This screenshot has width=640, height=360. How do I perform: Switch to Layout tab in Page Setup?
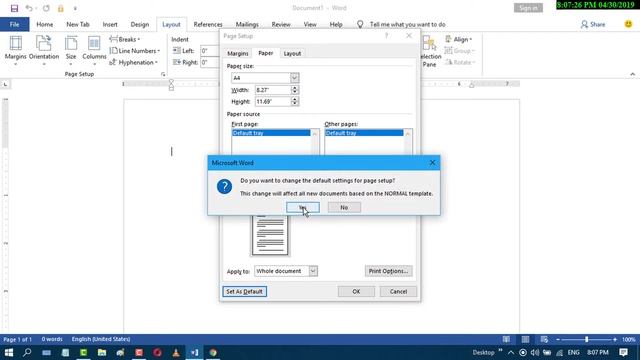pyautogui.click(x=292, y=53)
